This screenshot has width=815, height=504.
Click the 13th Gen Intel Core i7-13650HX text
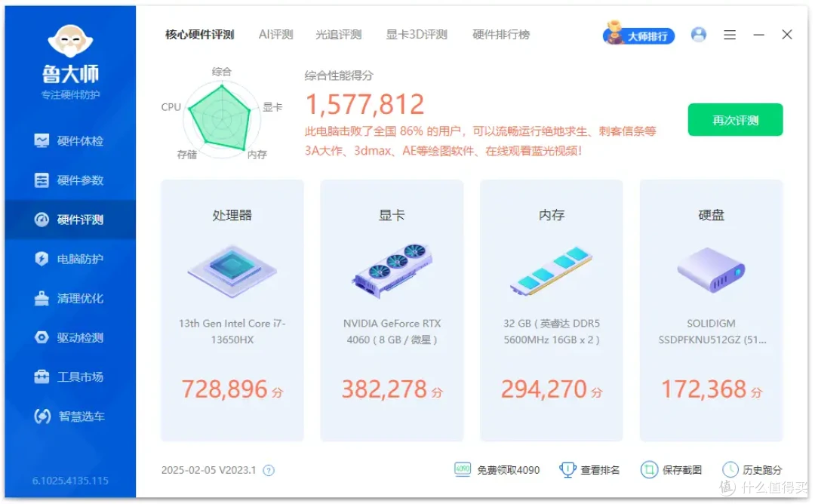(232, 331)
